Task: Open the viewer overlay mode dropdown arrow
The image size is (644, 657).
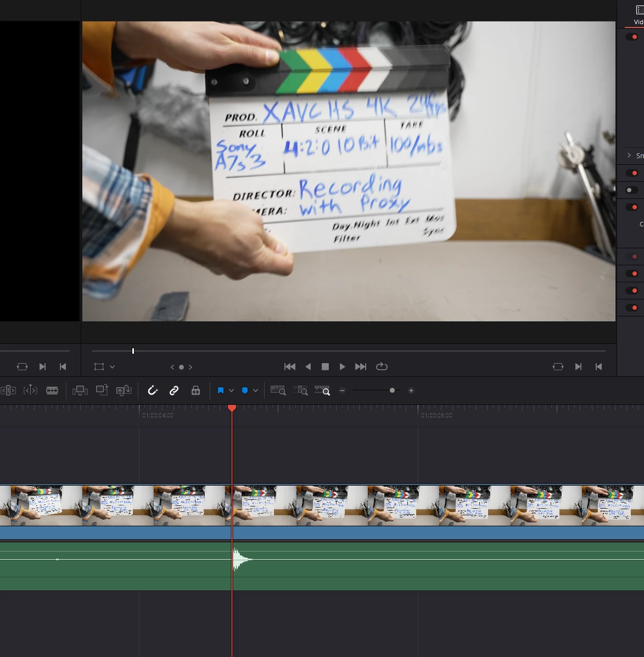Action: 112,366
